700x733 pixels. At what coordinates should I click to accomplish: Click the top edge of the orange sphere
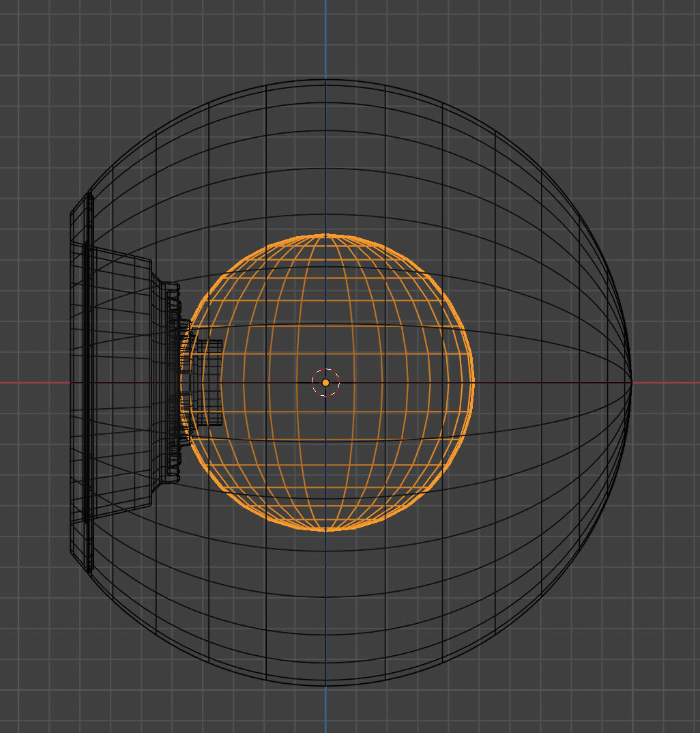pos(325,235)
